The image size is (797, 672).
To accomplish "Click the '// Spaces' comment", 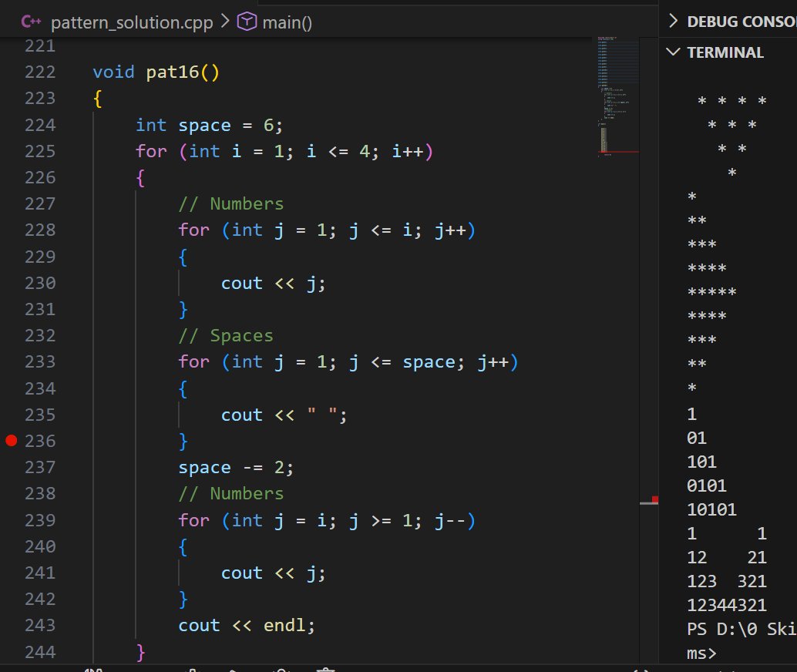I will tap(226, 335).
